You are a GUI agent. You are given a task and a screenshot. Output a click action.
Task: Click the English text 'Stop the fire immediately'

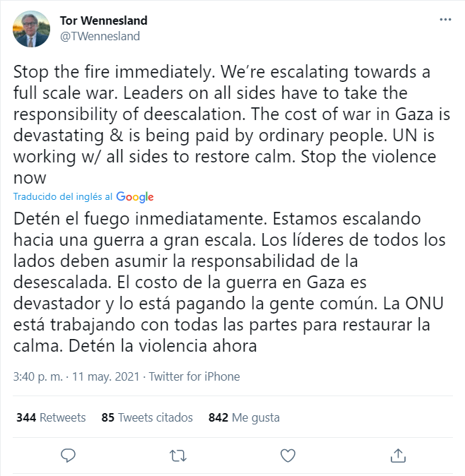[112, 72]
